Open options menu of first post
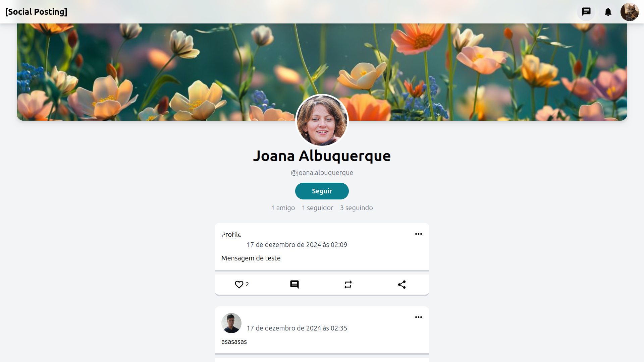 coord(418,234)
